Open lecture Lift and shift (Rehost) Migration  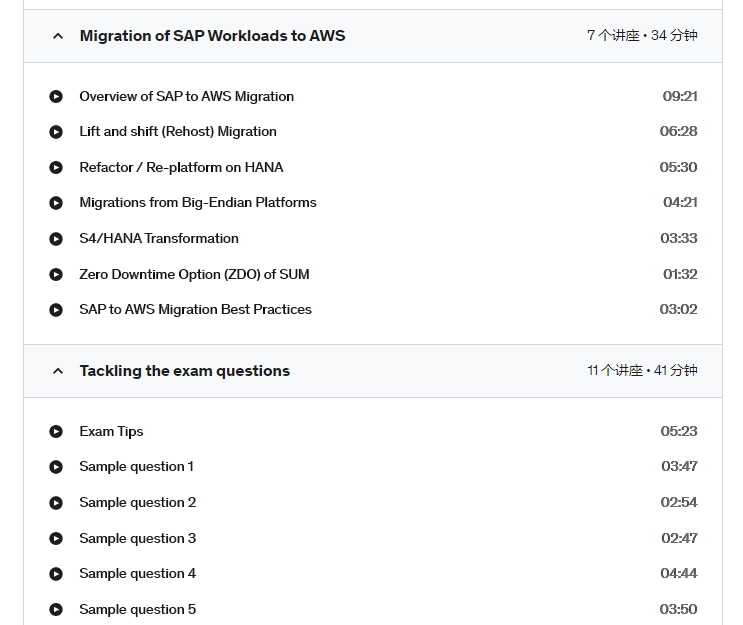tap(178, 131)
